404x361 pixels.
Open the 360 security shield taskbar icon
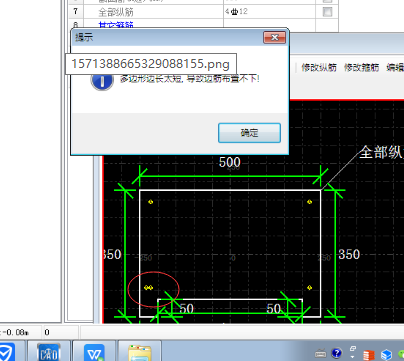pyautogui.click(x=7, y=352)
